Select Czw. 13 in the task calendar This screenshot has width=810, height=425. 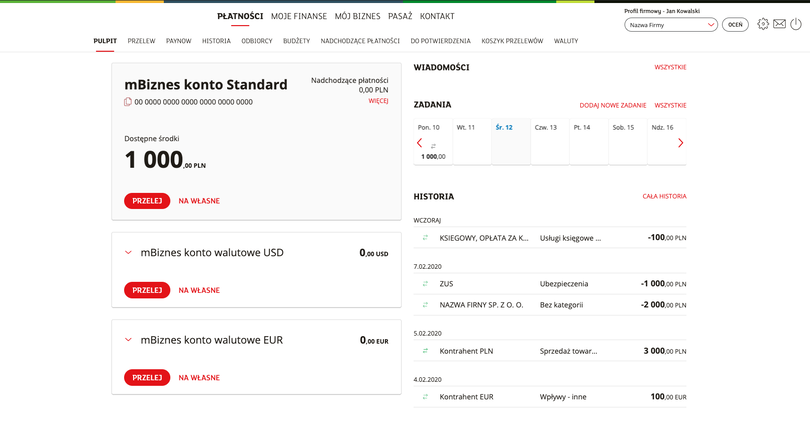click(x=546, y=128)
